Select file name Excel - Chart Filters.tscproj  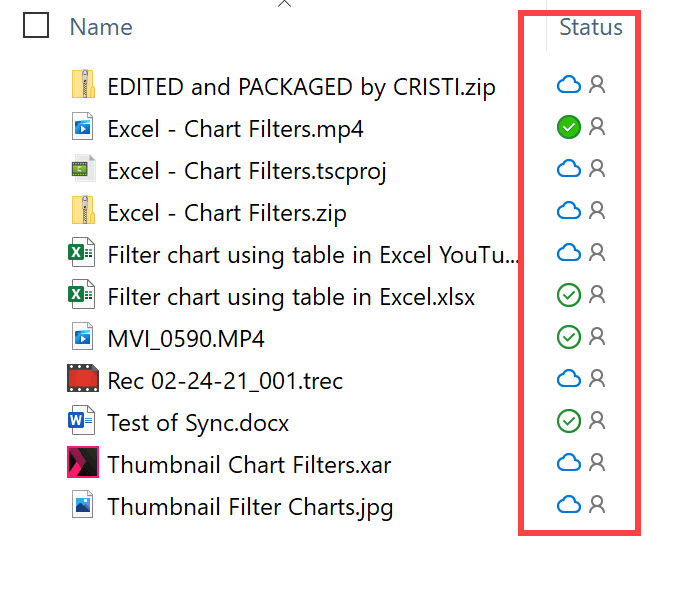(247, 172)
